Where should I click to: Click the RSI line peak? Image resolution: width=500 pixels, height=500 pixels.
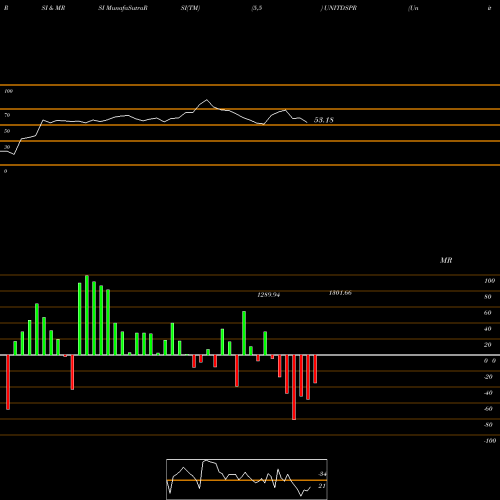[x=207, y=100]
